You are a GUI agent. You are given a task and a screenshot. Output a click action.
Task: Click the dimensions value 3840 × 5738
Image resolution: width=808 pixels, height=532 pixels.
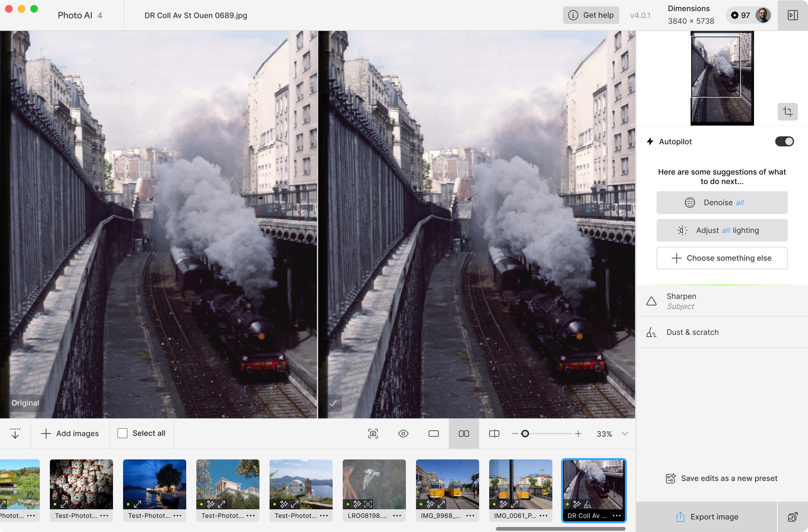[x=691, y=21]
